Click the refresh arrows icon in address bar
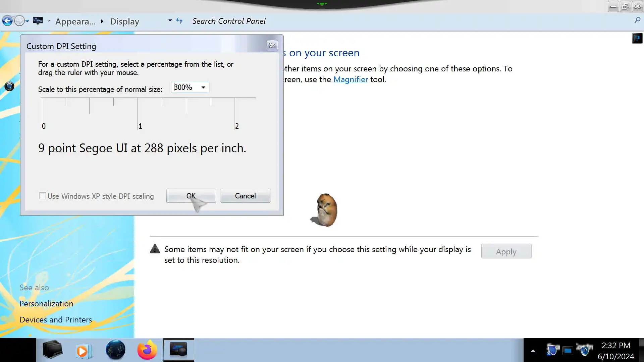 (x=179, y=21)
